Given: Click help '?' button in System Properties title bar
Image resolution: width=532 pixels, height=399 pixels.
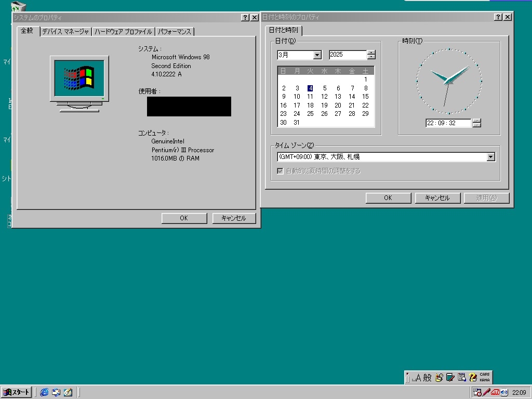Looking at the screenshot, I should 245,18.
